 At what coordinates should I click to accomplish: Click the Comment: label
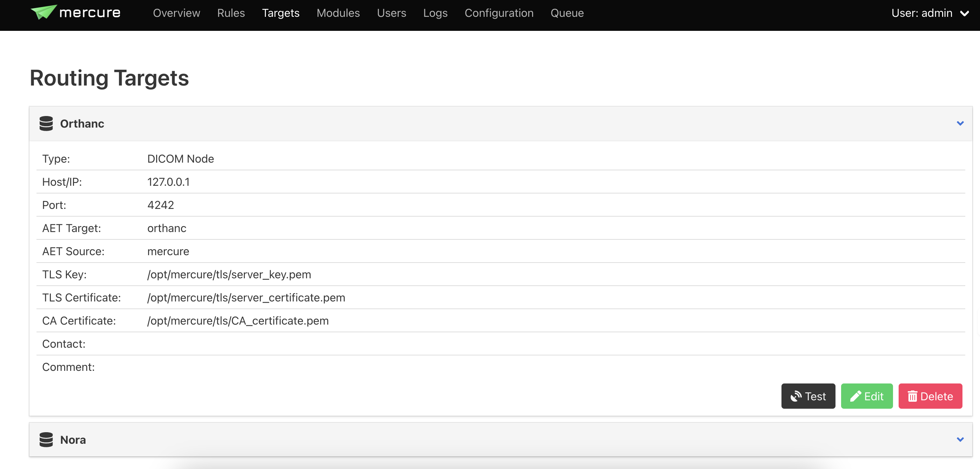click(x=68, y=367)
